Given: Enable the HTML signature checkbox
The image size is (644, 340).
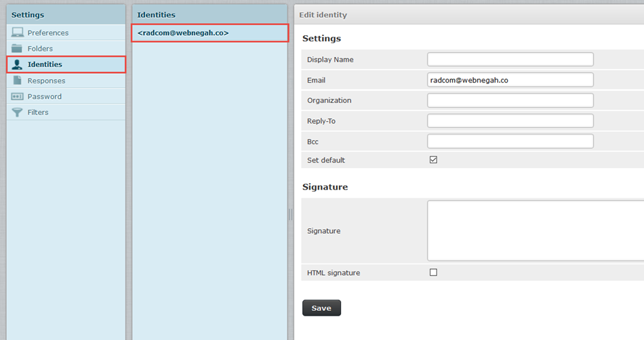Looking at the screenshot, I should (434, 272).
